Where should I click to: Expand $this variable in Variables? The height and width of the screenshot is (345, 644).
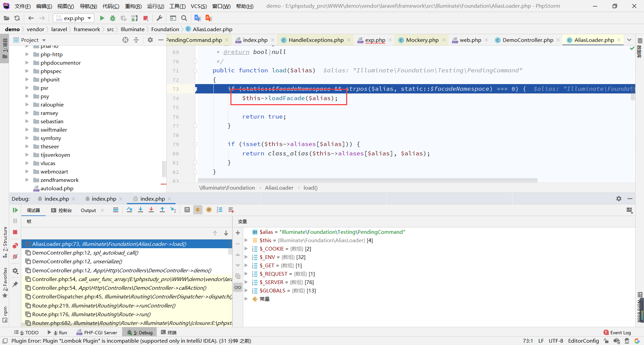tap(246, 240)
